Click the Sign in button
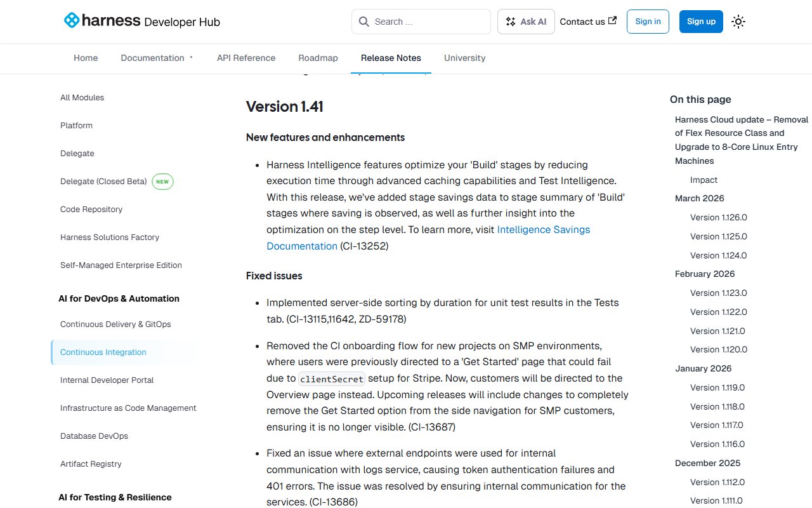The image size is (812, 508). 648,21
